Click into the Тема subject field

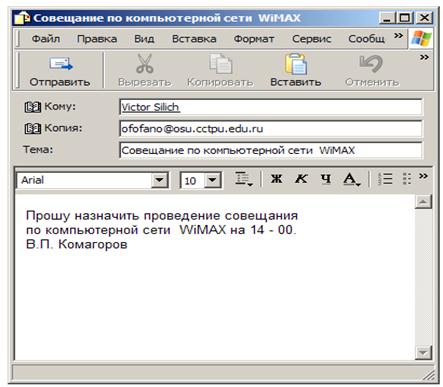pyautogui.click(x=271, y=150)
